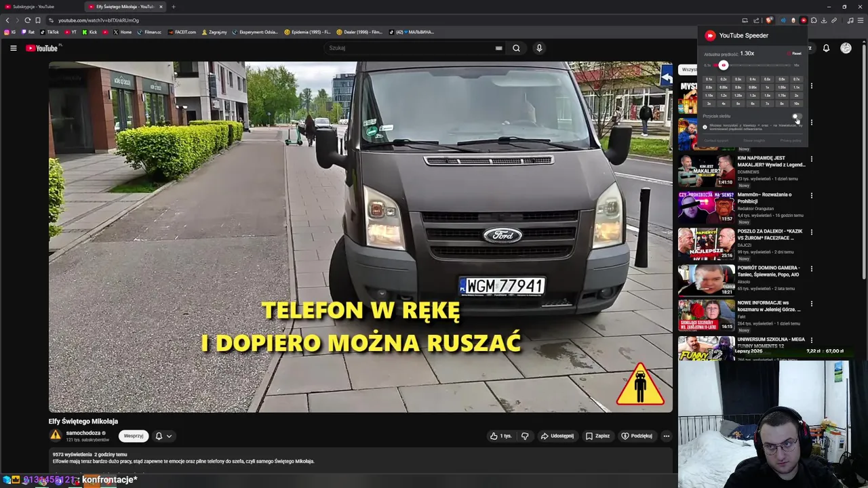Click the Wesprzyj button
This screenshot has width=868, height=488.
point(134,436)
